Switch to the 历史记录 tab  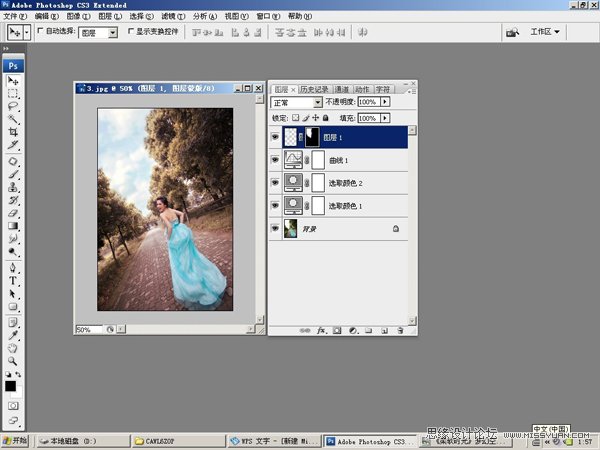[x=314, y=89]
